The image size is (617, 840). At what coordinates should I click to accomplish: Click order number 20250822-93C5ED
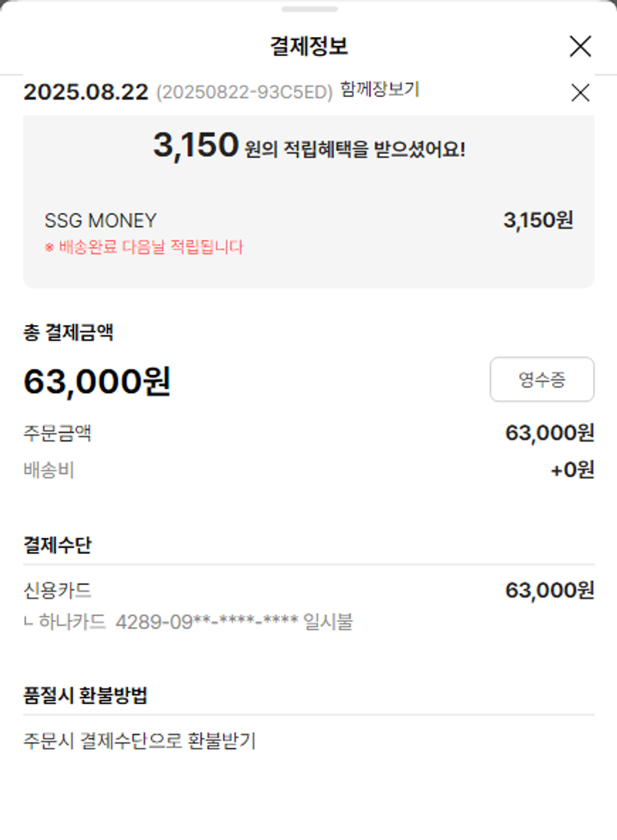pyautogui.click(x=244, y=92)
